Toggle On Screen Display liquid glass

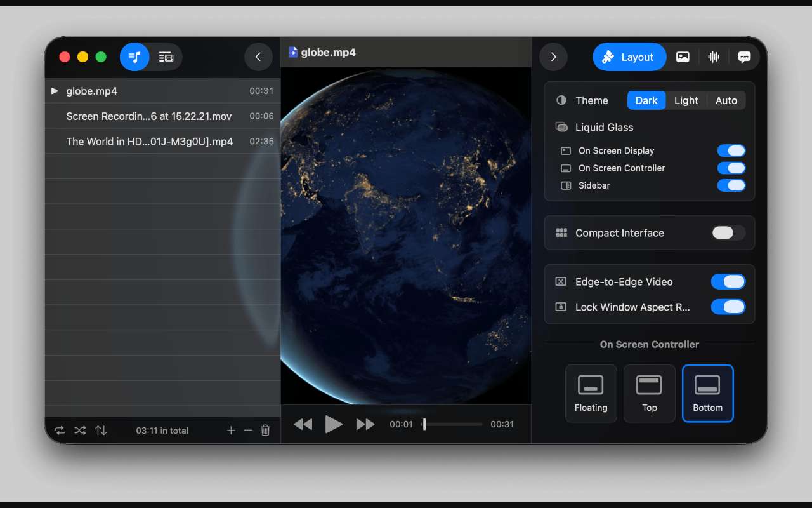coord(731,150)
